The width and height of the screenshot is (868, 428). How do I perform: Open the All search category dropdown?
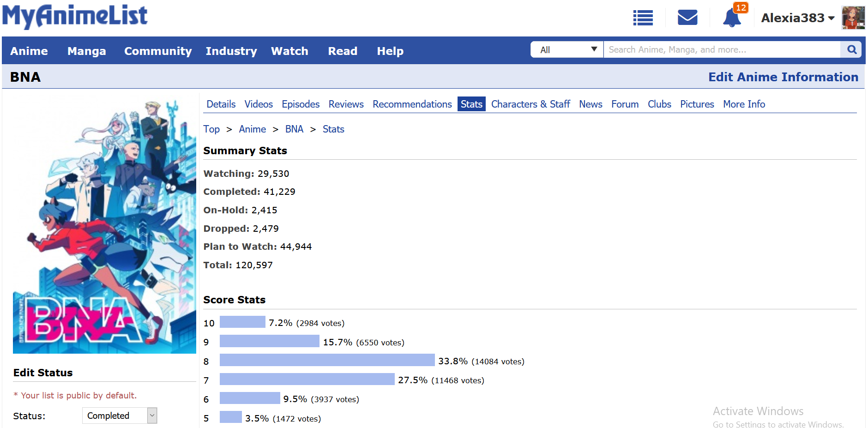click(567, 49)
